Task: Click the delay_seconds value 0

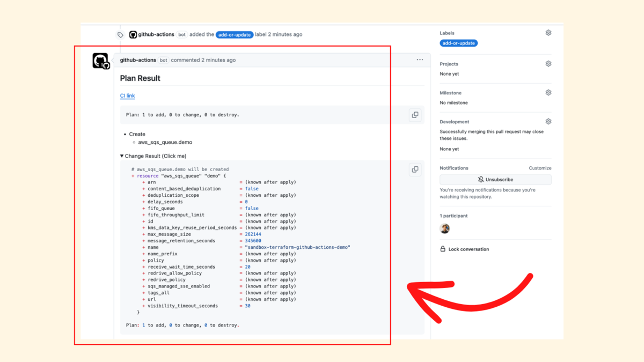Action: (246, 202)
